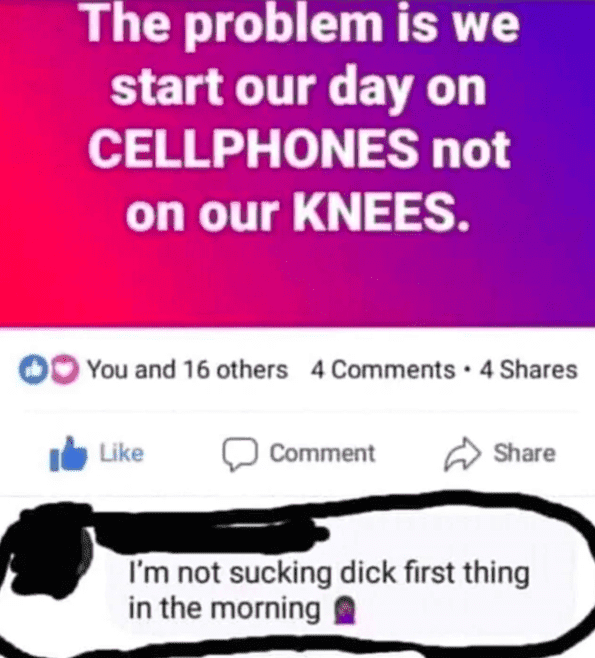Tap the Comment text label
Viewport: 595px width, 658px height.
tap(322, 453)
